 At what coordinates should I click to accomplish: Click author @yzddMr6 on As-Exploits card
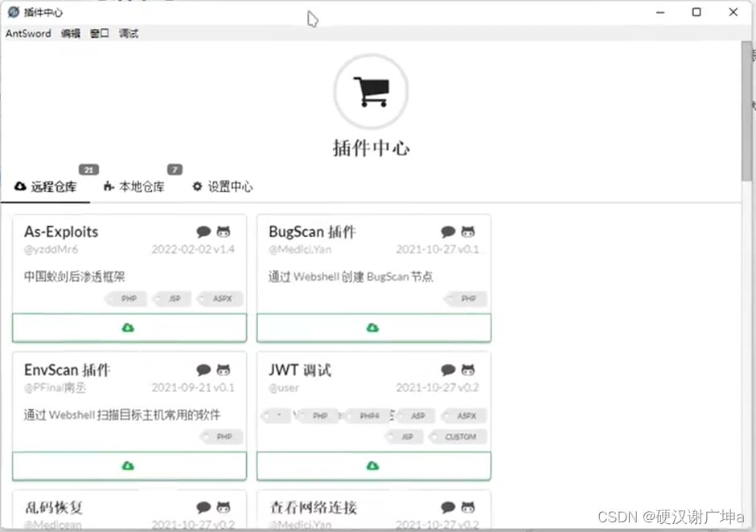pyautogui.click(x=51, y=250)
